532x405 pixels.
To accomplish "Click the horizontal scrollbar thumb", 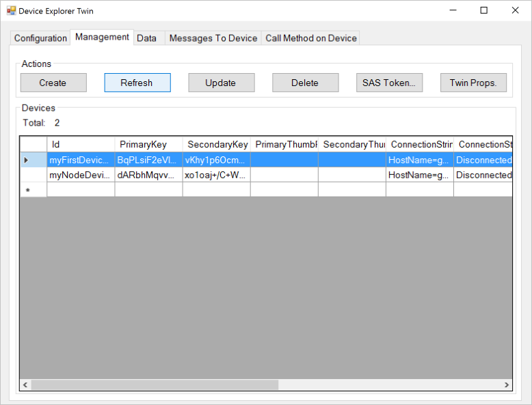I will click(x=155, y=385).
